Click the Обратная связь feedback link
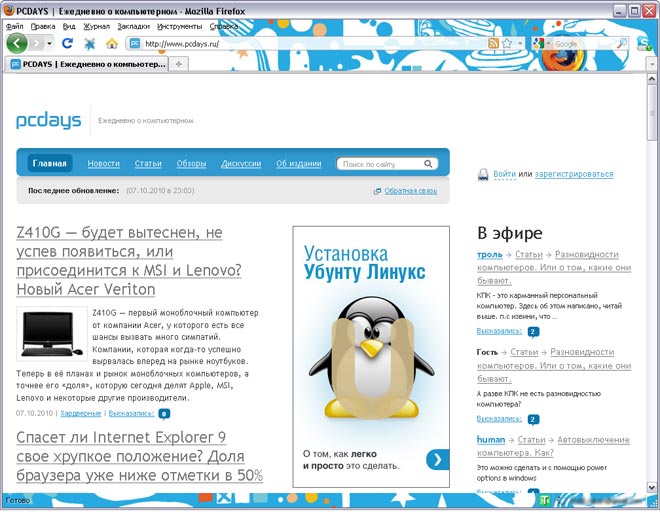 pos(410,191)
